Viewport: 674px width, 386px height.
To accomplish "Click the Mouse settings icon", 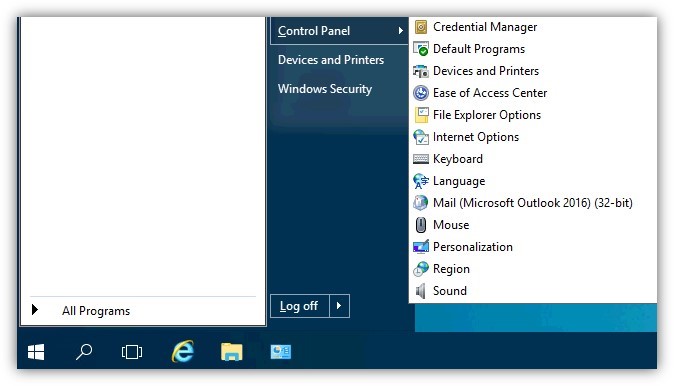I will (421, 225).
